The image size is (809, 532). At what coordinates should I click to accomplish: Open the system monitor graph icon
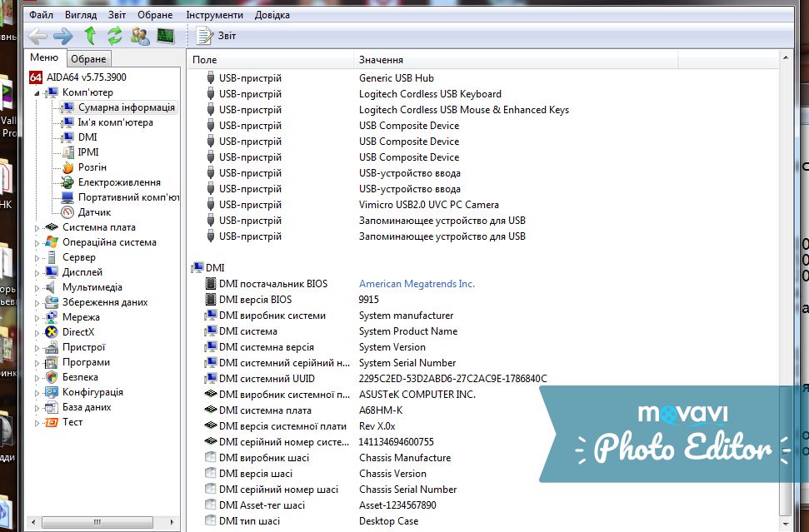[166, 36]
